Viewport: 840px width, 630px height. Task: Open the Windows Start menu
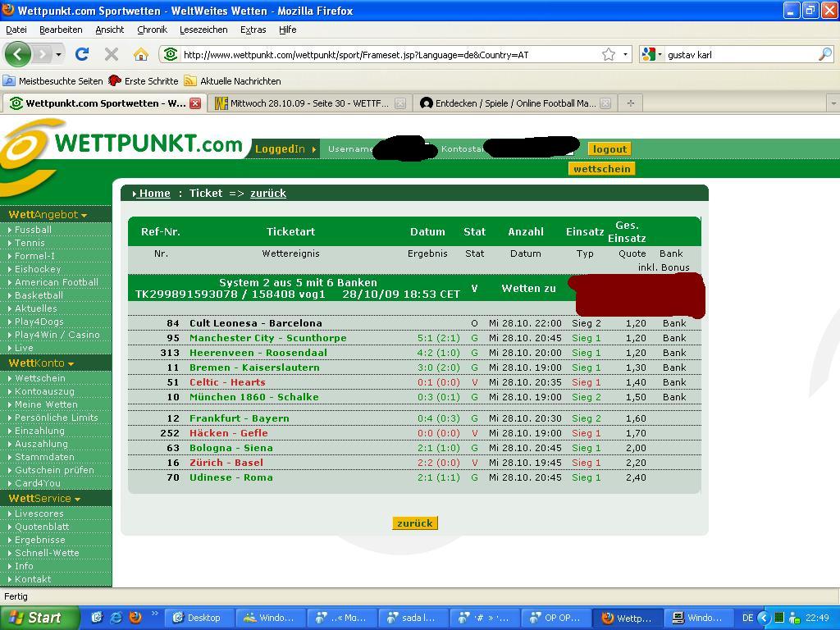tap(39, 618)
